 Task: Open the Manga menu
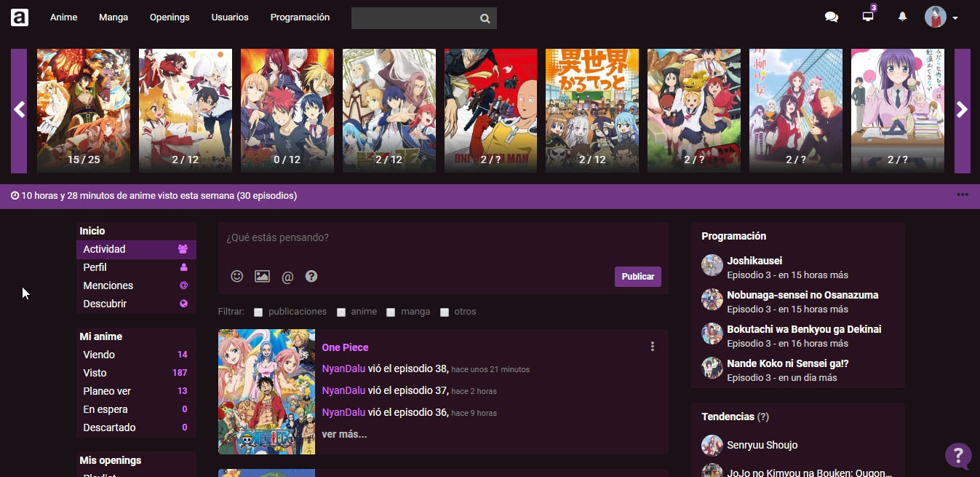(x=113, y=17)
